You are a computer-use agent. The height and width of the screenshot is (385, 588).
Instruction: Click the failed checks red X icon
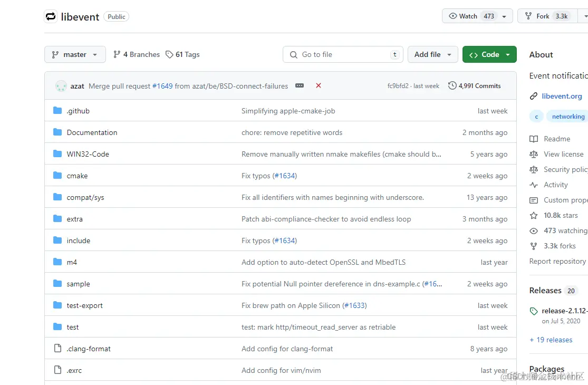[x=319, y=85]
